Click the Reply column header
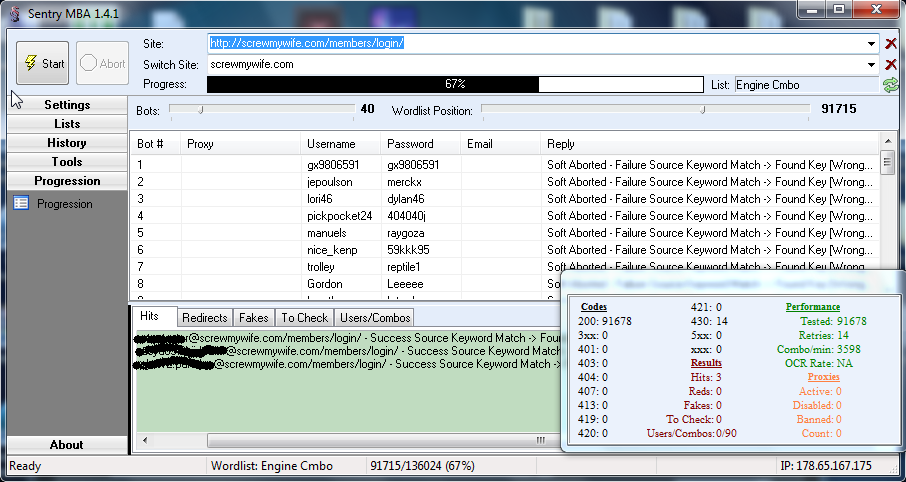906x482 pixels. [x=561, y=144]
